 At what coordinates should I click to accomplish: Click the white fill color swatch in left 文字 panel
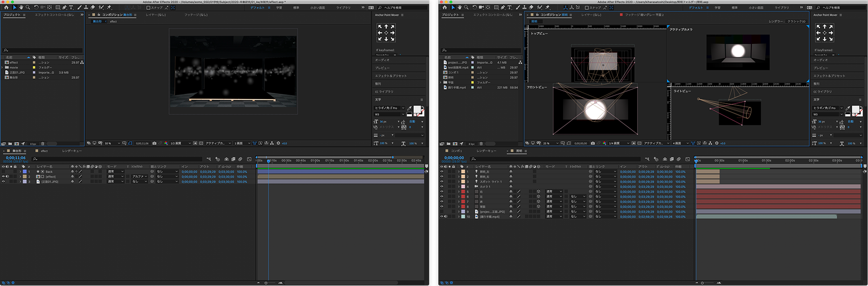click(417, 109)
